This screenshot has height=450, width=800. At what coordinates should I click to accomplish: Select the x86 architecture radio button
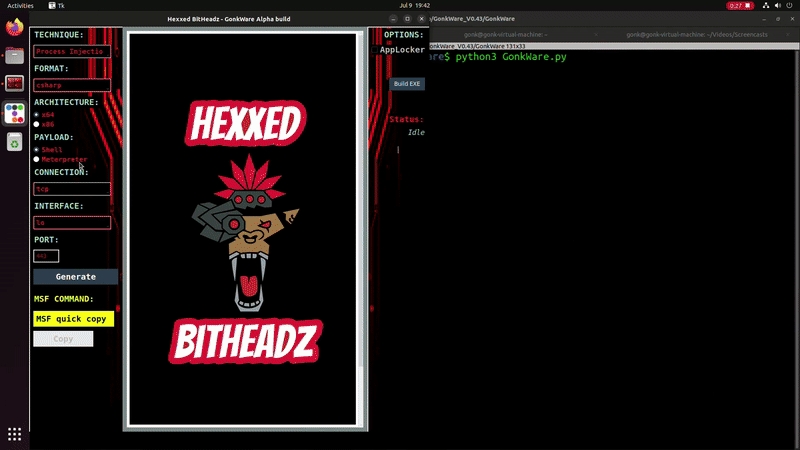[x=37, y=124]
